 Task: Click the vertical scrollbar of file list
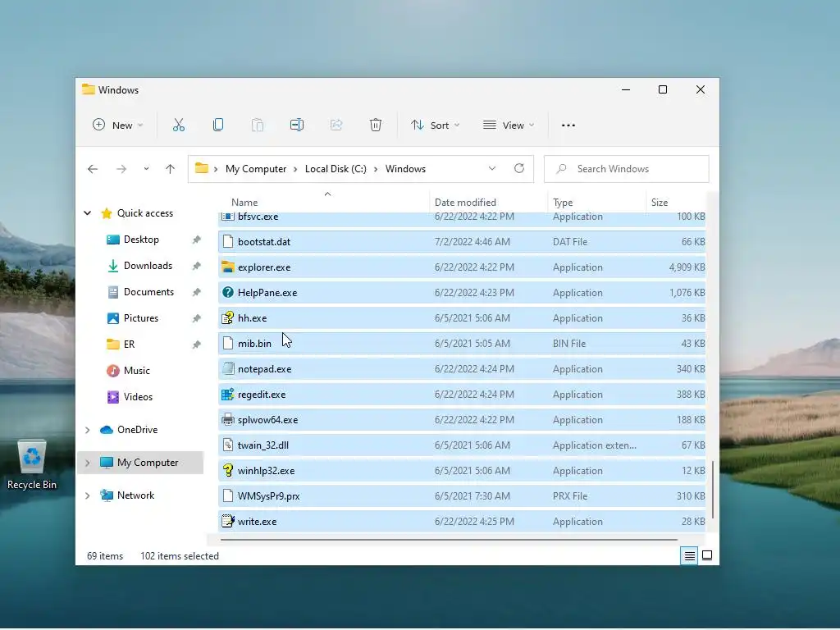[x=713, y=490]
